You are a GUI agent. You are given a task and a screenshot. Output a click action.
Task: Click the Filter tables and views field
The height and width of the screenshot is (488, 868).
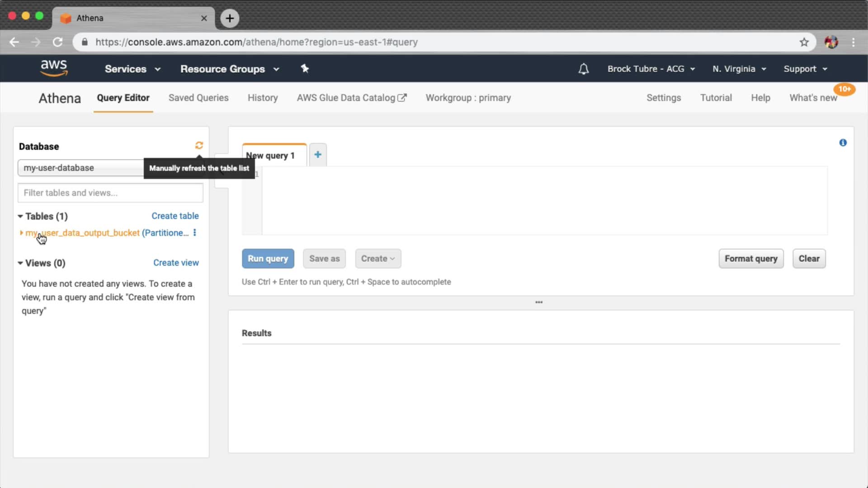pos(110,193)
